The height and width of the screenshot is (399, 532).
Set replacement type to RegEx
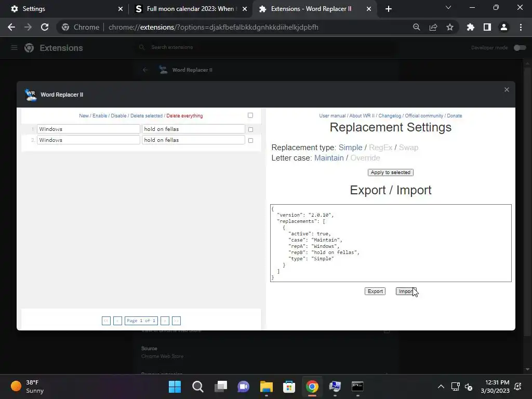tap(380, 148)
